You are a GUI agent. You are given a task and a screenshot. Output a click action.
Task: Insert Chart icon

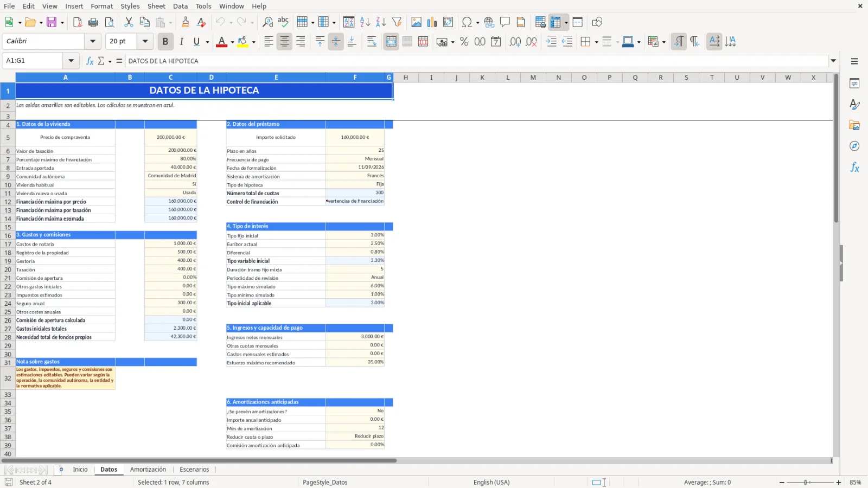pos(432,22)
